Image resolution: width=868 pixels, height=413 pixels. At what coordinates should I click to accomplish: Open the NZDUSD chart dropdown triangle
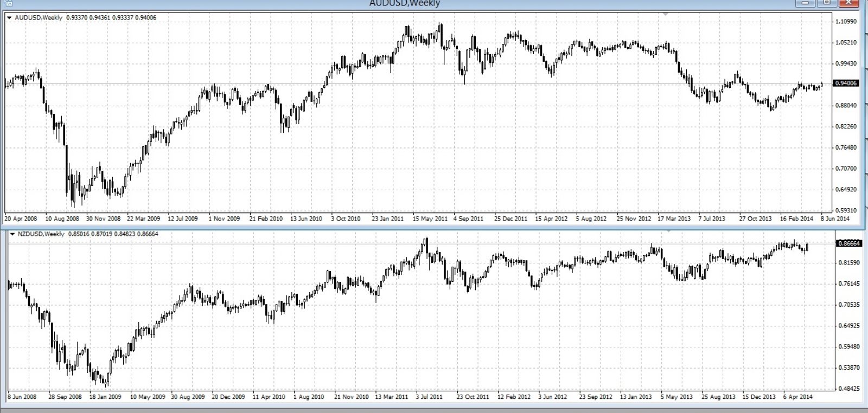(x=12, y=234)
